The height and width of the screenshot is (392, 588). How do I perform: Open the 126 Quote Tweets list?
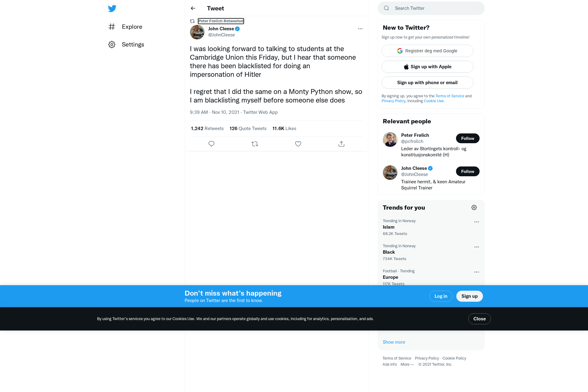(248, 129)
